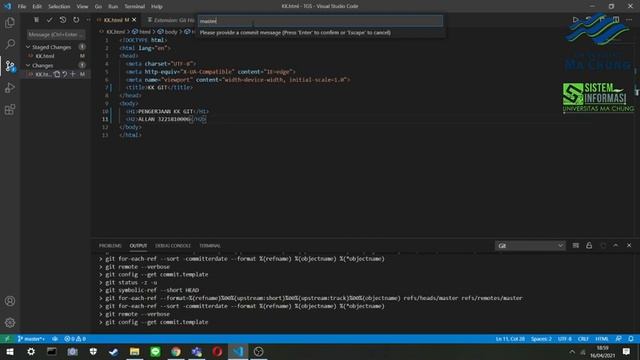640x360 pixels.
Task: Open Chrome from the taskbar
Action: pos(176,351)
